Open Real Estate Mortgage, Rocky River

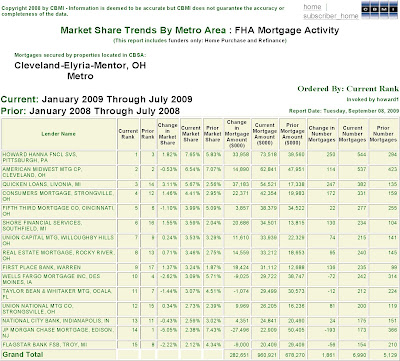tap(58, 255)
